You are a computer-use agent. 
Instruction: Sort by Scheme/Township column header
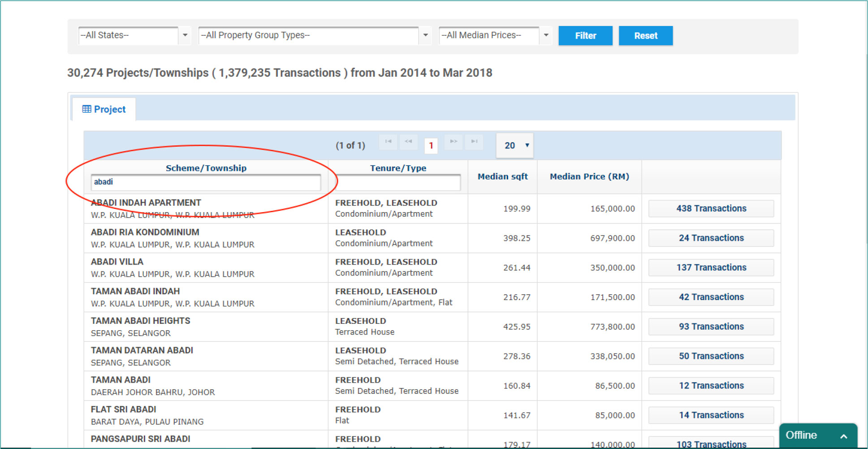206,168
